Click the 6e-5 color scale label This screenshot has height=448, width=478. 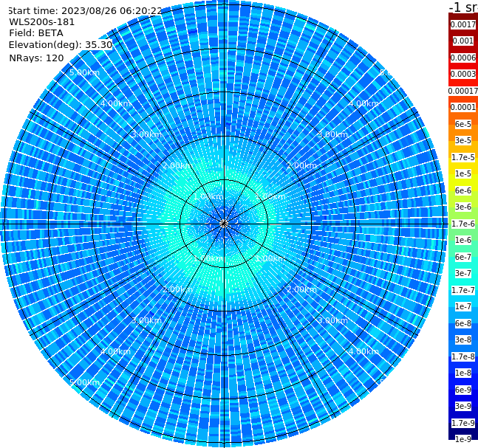point(463,124)
